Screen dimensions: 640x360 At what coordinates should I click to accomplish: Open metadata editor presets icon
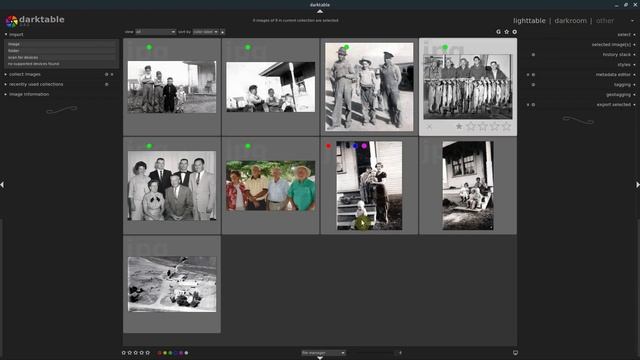[x=528, y=75]
